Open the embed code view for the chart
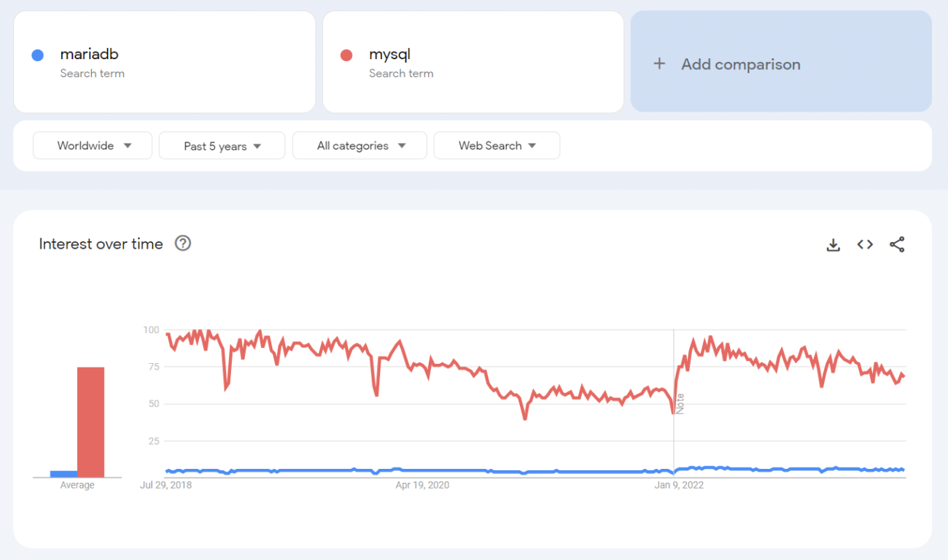 [865, 244]
